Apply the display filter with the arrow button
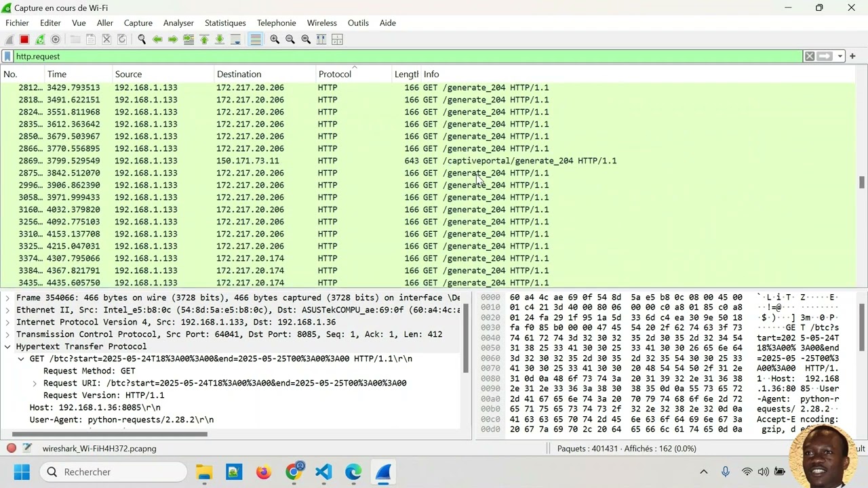868x488 pixels. coord(825,56)
